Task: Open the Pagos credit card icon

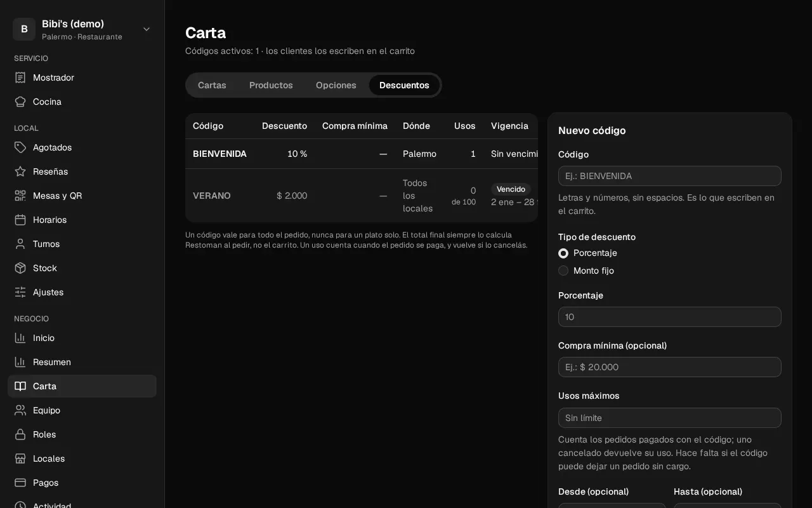Action: tap(20, 483)
